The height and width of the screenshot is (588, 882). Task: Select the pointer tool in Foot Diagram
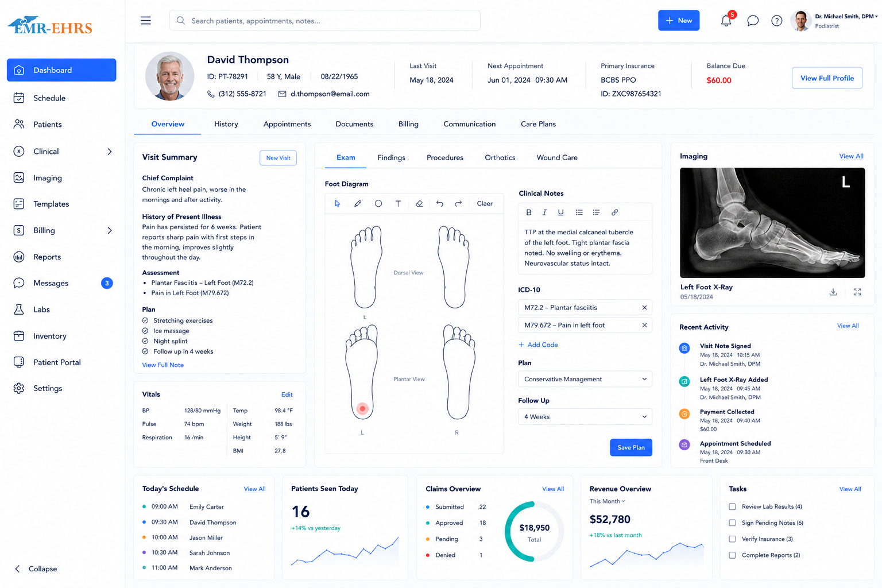tap(338, 203)
